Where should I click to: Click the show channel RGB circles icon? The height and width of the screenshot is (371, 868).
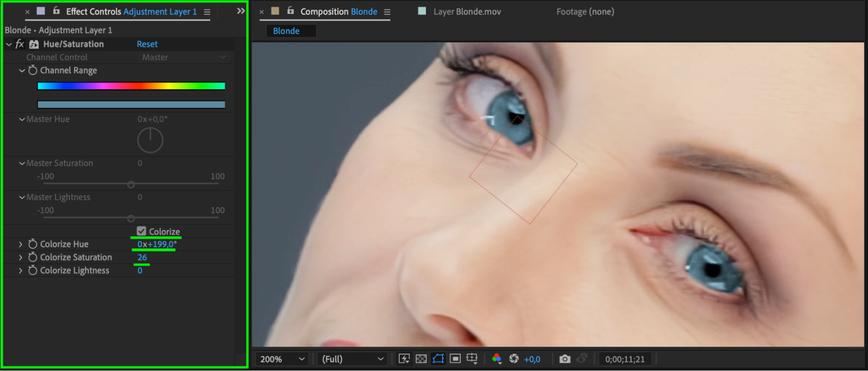pyautogui.click(x=497, y=359)
